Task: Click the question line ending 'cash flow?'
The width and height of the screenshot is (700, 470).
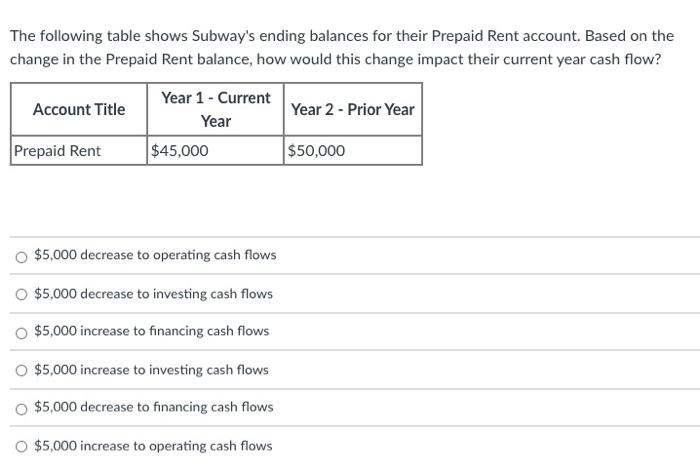Action: (x=335, y=59)
